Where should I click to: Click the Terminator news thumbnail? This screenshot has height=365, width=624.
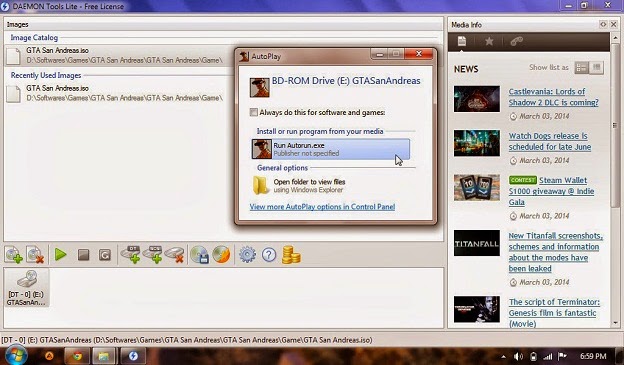coord(477,309)
